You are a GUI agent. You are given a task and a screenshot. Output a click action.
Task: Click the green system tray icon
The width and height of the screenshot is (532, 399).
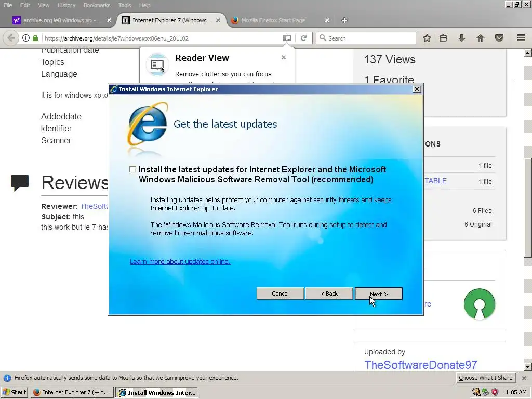(486, 392)
